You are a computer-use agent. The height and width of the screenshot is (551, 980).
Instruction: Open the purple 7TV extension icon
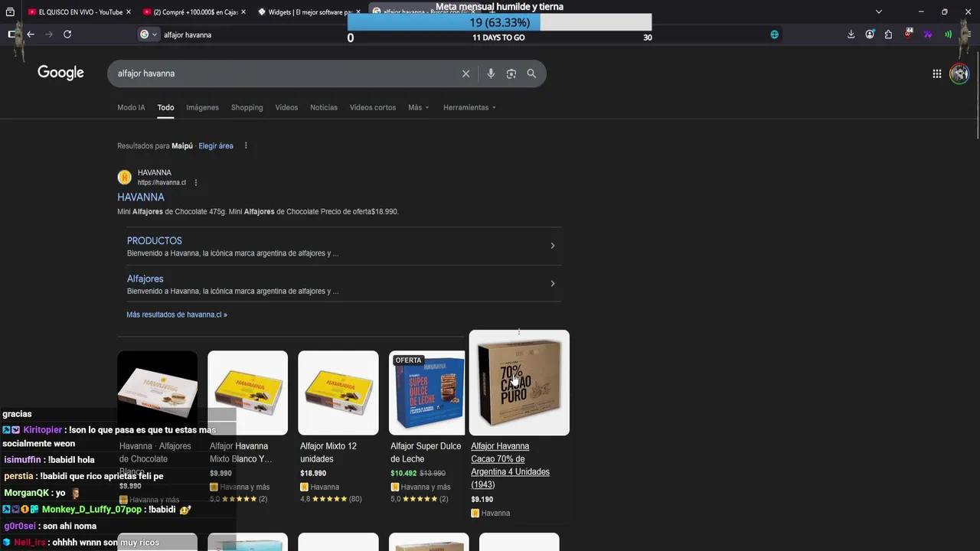928,34
